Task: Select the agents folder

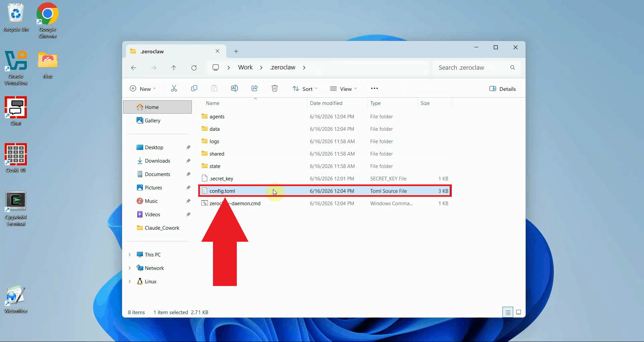Action: pyautogui.click(x=325, y=117)
